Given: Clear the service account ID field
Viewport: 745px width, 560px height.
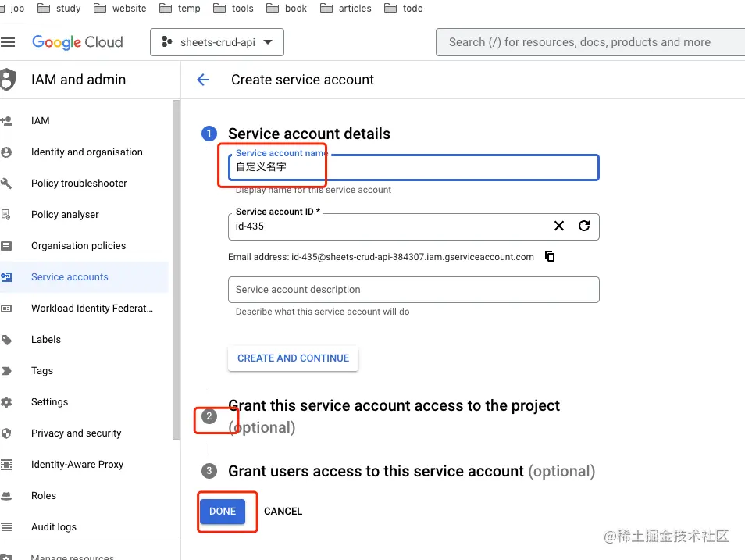Looking at the screenshot, I should point(559,226).
